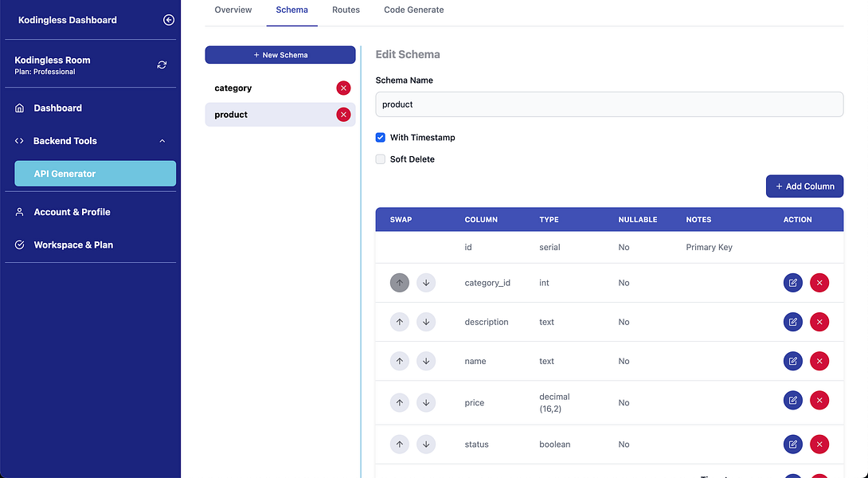Remove the category schema with its red X
868x478 pixels.
coord(343,88)
